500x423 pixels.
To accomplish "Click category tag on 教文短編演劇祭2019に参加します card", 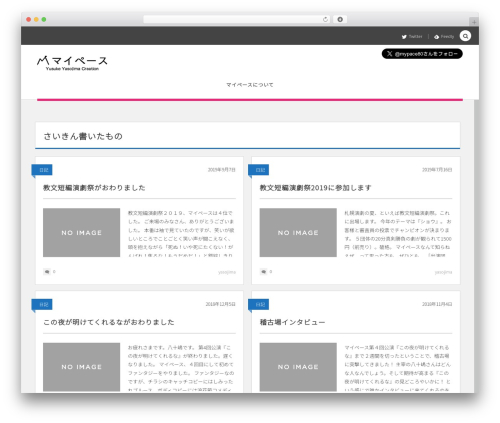I will (259, 170).
